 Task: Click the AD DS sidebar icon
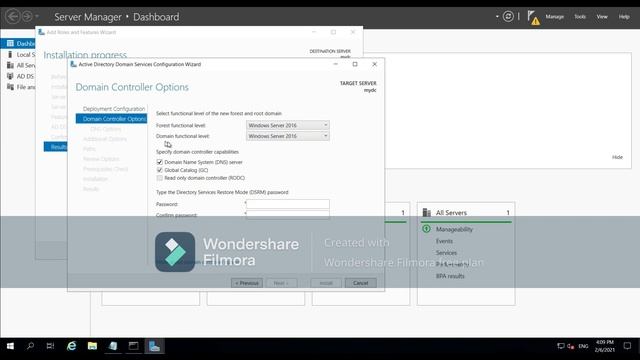click(10, 76)
